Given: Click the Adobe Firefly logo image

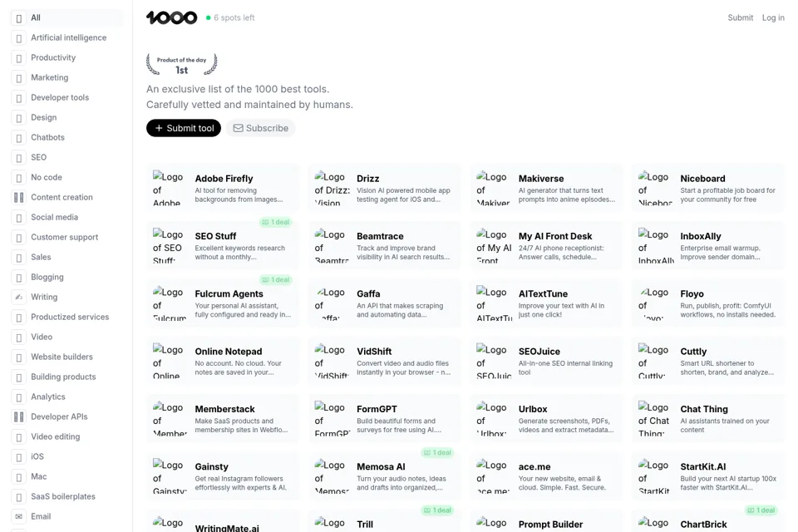Looking at the screenshot, I should click(x=170, y=189).
